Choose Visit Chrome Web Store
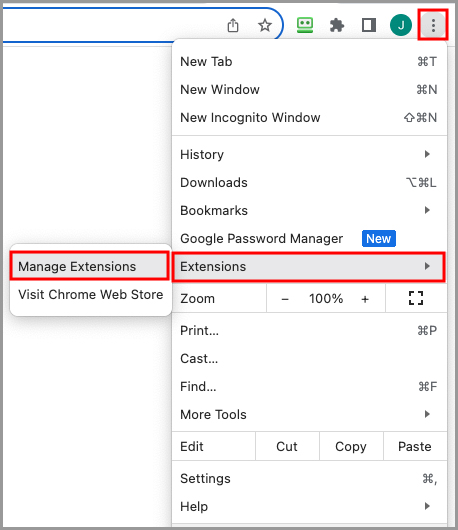 (91, 294)
